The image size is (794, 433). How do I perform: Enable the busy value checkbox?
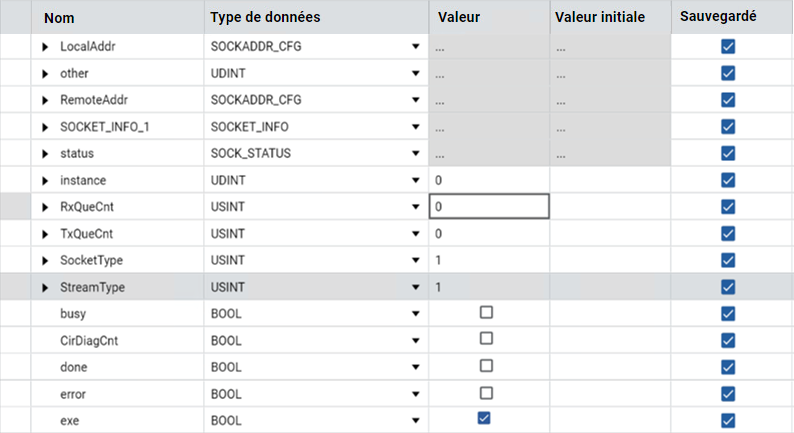(x=486, y=312)
